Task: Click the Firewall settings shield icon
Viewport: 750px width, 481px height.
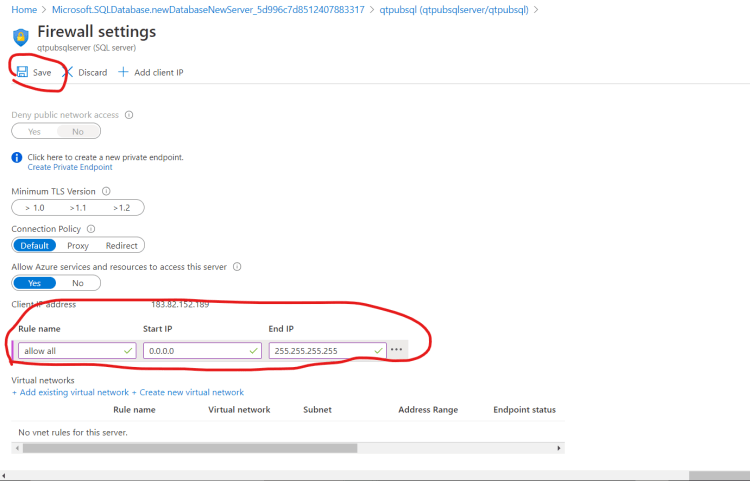Action: [21, 37]
